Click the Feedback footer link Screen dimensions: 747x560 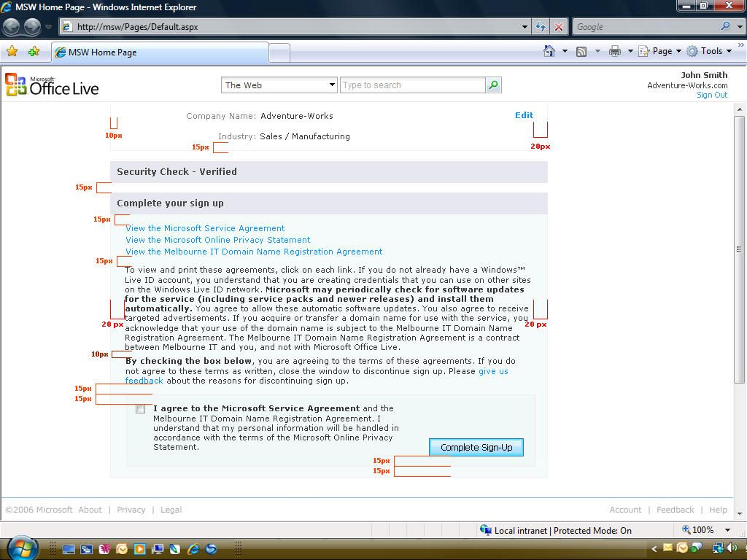coord(675,510)
